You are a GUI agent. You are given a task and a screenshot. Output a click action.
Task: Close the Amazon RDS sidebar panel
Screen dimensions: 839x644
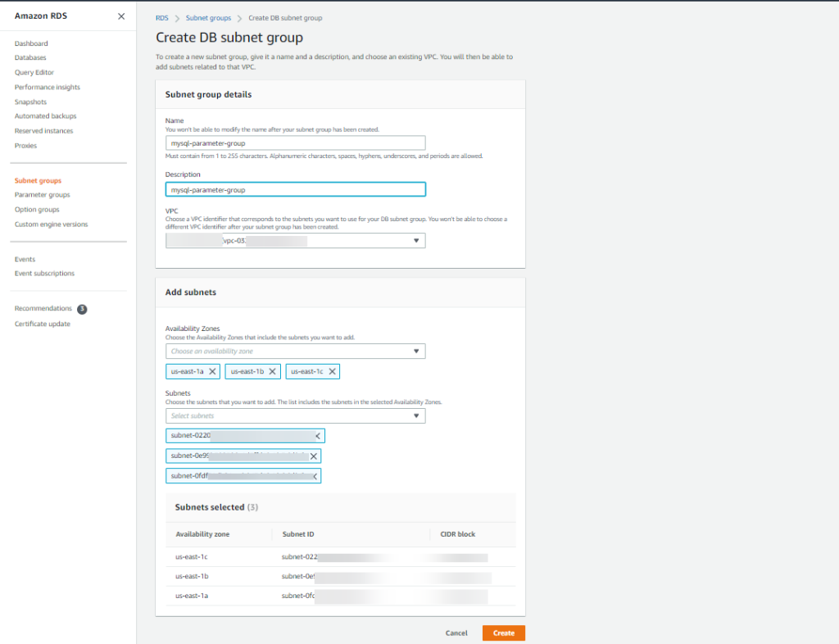[x=121, y=16]
